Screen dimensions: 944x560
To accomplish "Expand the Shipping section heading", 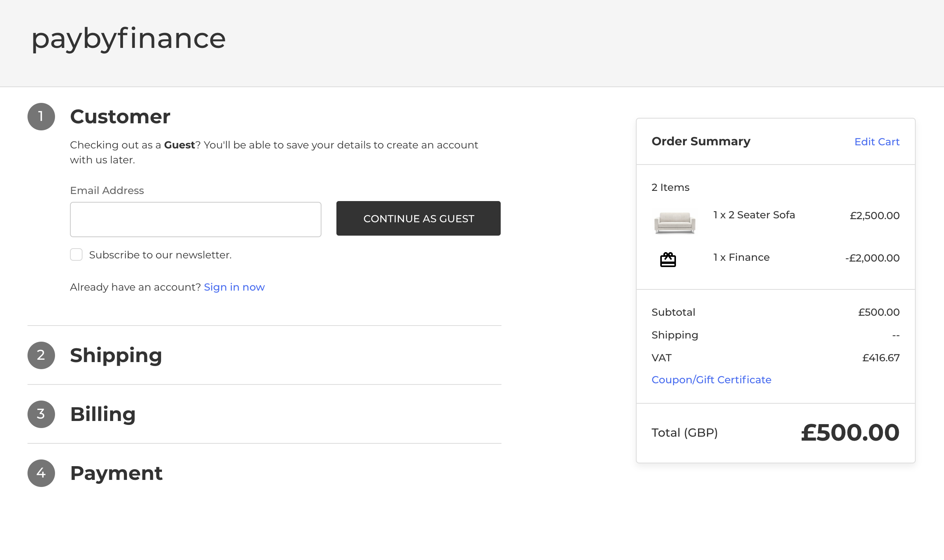I will (116, 355).
